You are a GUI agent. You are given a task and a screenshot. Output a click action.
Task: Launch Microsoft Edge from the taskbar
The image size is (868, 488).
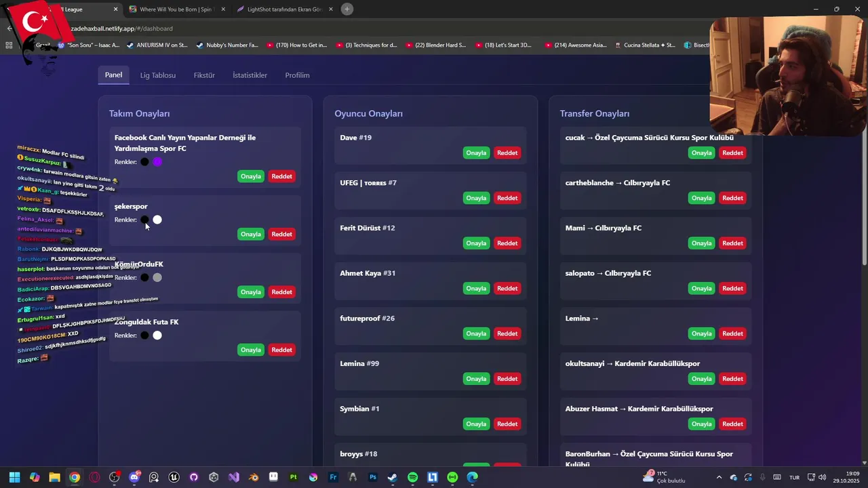(473, 477)
